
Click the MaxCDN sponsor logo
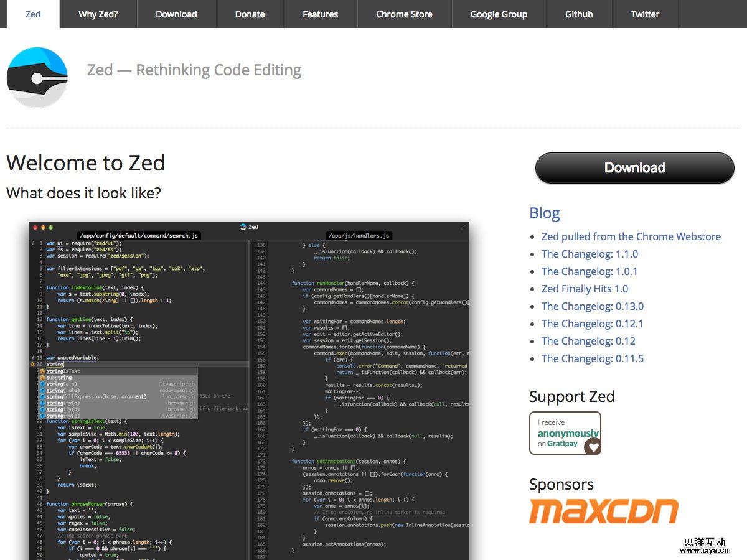pos(604,511)
